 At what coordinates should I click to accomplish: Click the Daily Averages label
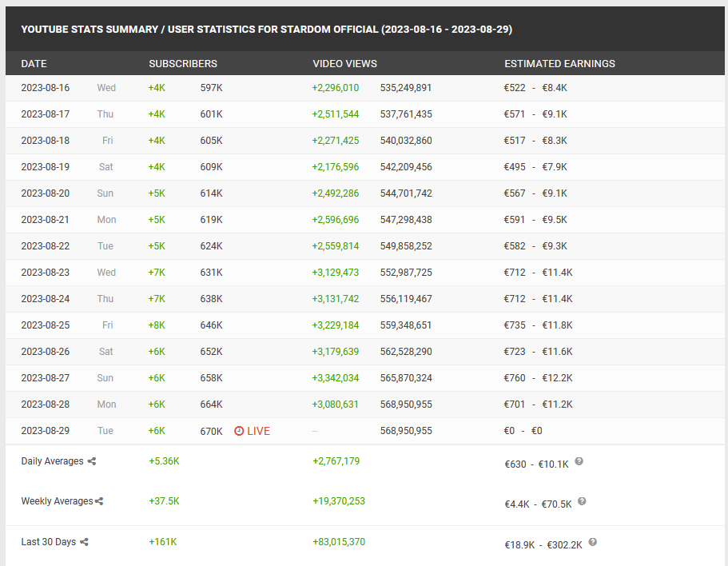tap(52, 461)
